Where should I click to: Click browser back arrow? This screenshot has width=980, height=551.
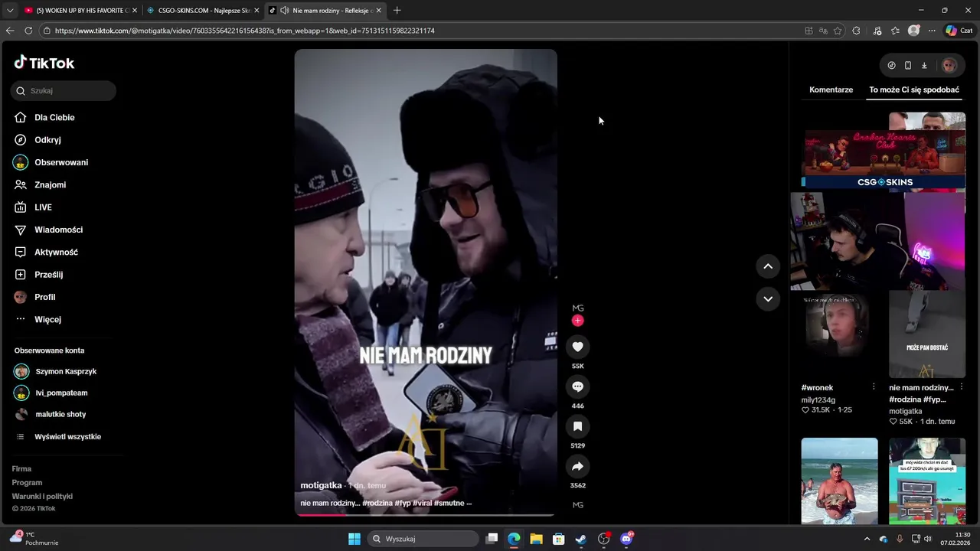(x=10, y=31)
